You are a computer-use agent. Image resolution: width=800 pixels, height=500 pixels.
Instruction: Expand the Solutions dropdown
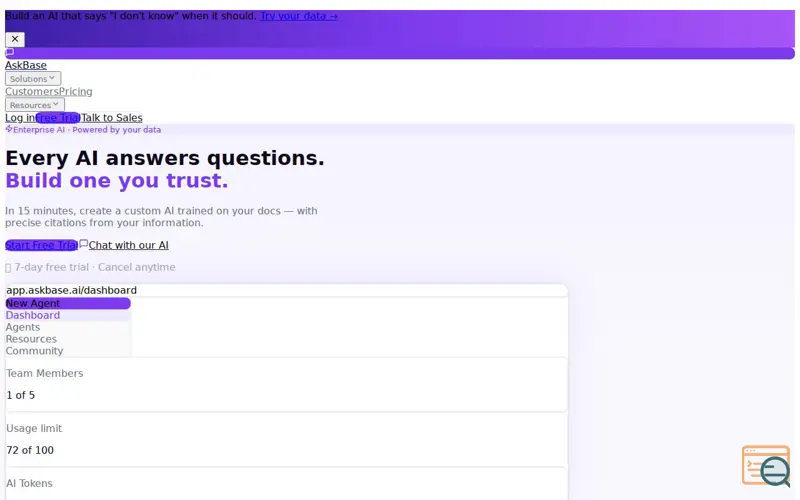coord(33,79)
